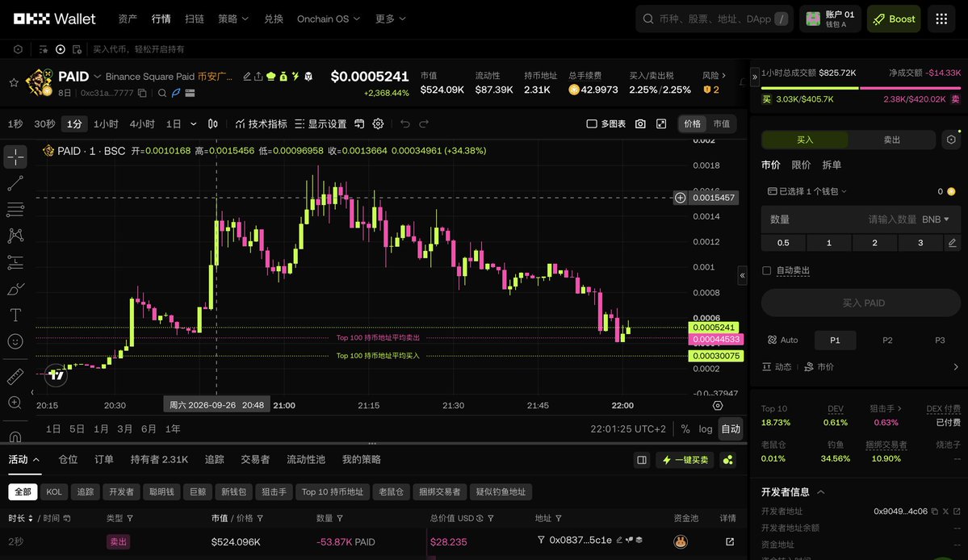Screen dimensions: 968x560
Task: Expand chart to fullscreen
Action: pyautogui.click(x=661, y=124)
